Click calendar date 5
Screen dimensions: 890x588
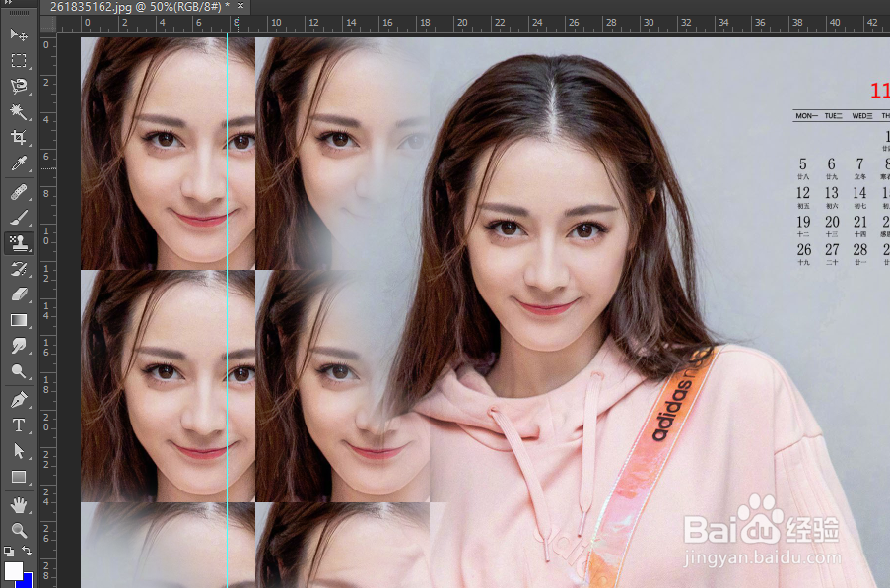(803, 164)
